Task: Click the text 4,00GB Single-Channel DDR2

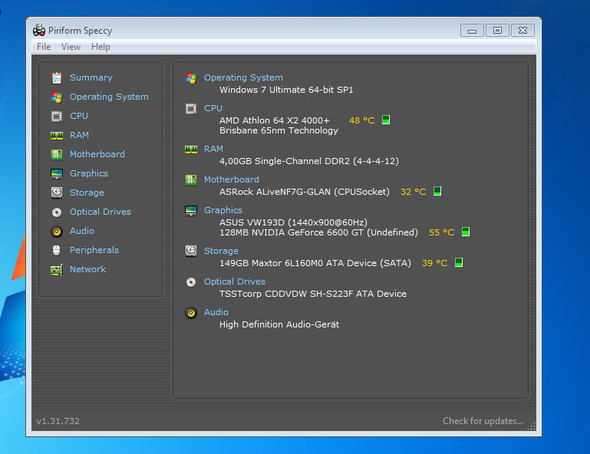Action: point(285,161)
